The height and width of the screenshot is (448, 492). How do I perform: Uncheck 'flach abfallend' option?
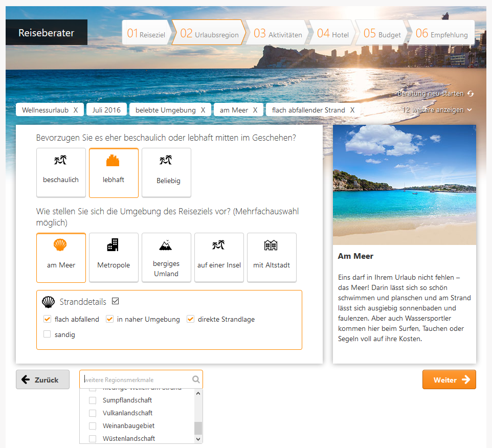[47, 319]
